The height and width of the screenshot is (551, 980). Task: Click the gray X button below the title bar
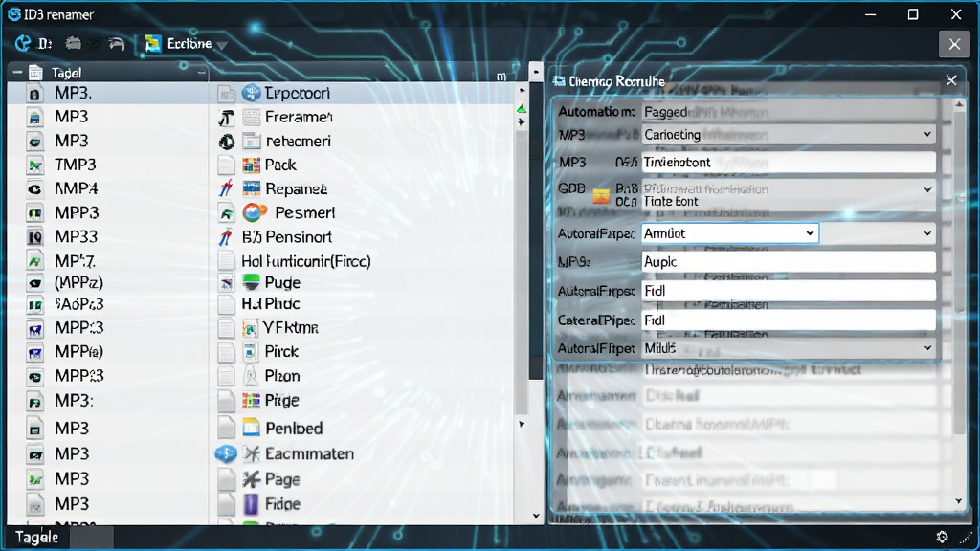pos(954,44)
